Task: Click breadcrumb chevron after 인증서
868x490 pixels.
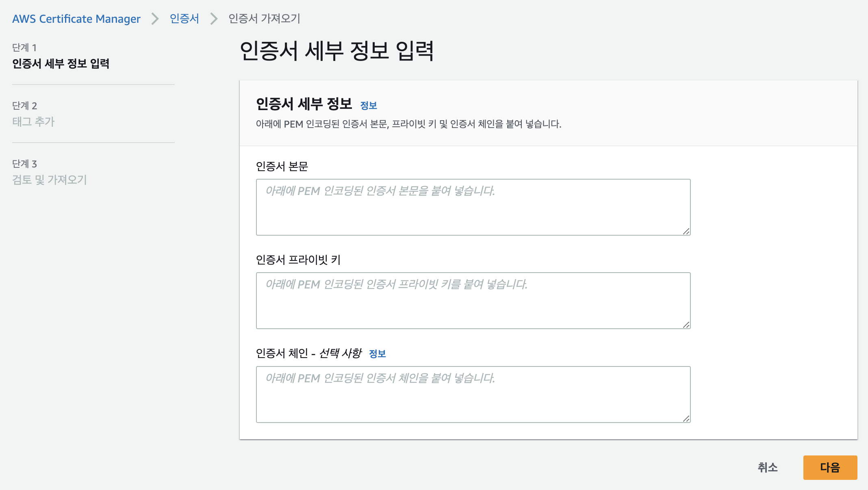Action: pyautogui.click(x=214, y=19)
